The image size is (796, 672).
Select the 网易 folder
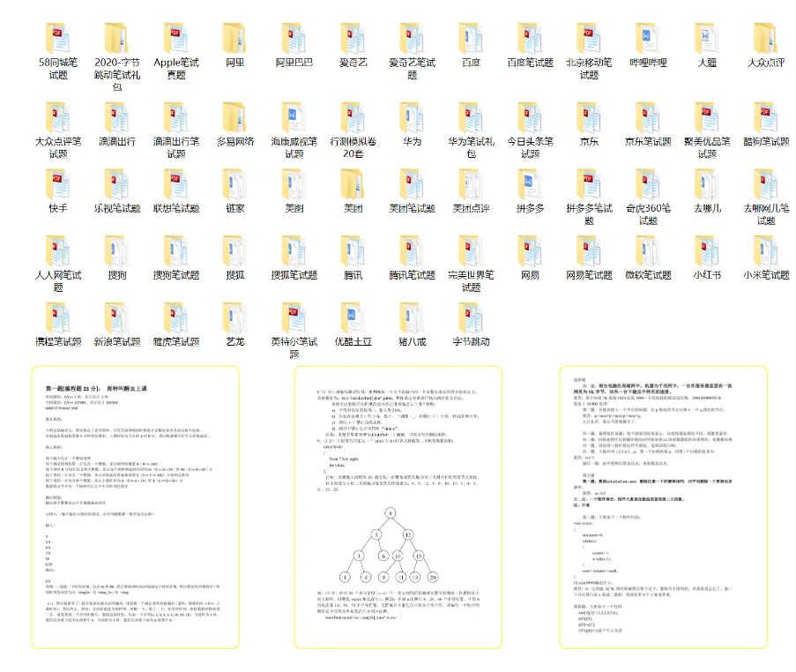(530, 251)
